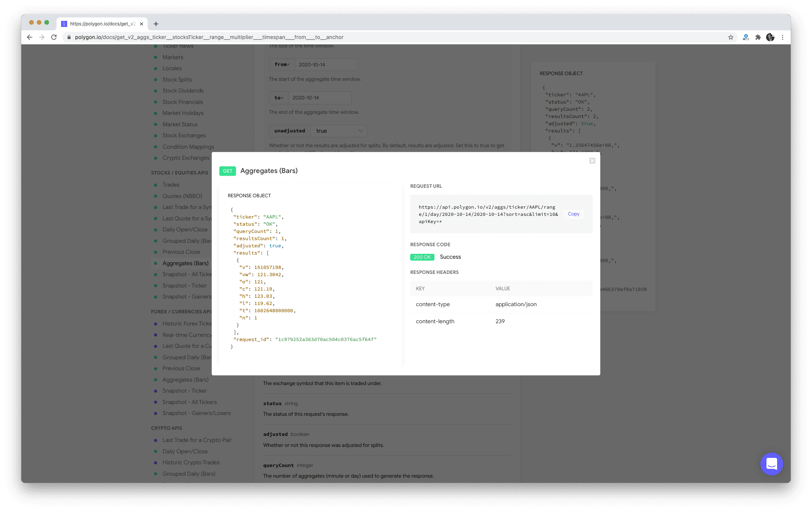This screenshot has width=812, height=511.
Task: Open Stock Splits in the sidebar
Action: (x=177, y=80)
